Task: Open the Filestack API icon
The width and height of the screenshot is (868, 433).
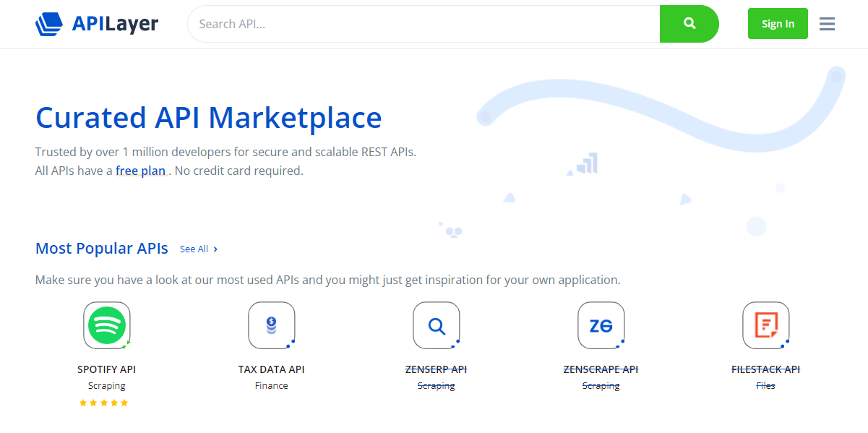Action: click(766, 325)
